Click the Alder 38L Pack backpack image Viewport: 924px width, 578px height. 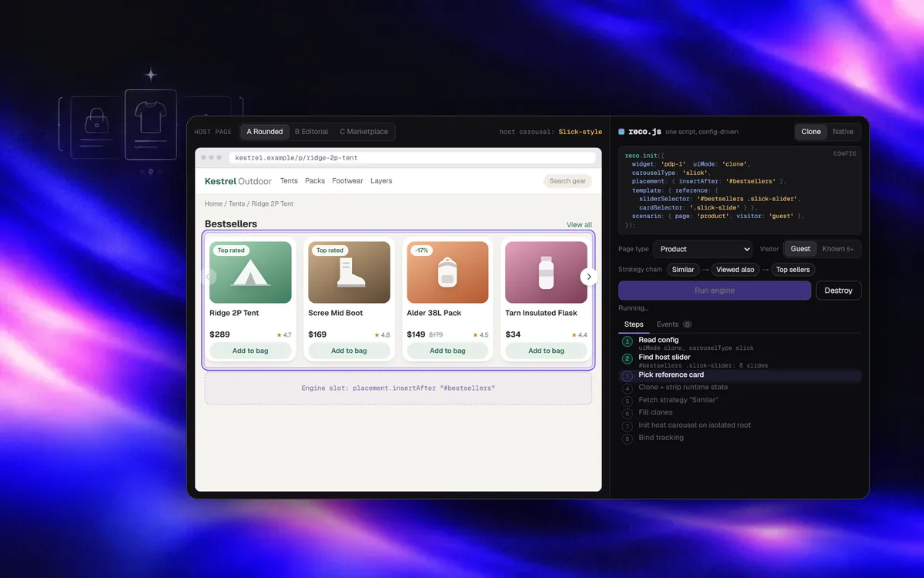[x=447, y=272]
